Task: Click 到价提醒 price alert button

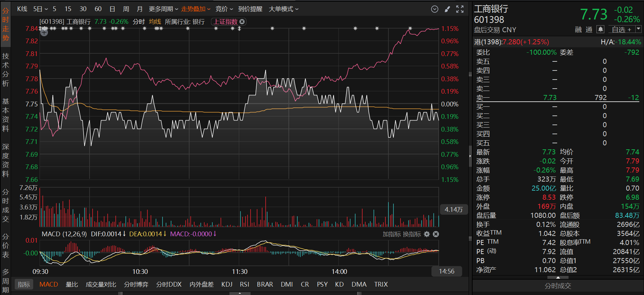Action: click(250, 9)
